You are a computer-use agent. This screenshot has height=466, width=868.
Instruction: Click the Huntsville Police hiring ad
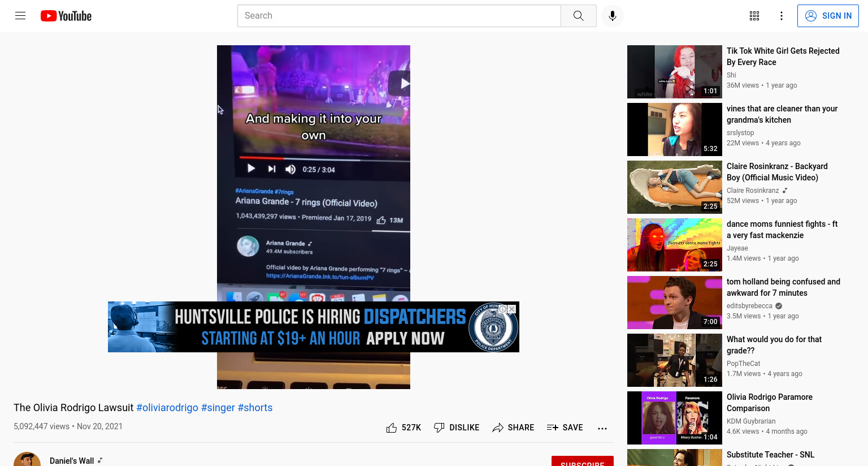[314, 327]
